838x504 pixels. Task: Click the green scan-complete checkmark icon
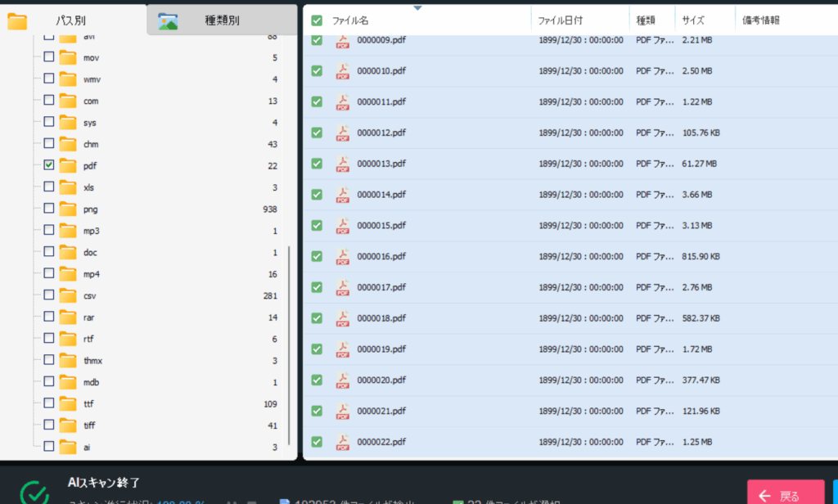pos(34,492)
